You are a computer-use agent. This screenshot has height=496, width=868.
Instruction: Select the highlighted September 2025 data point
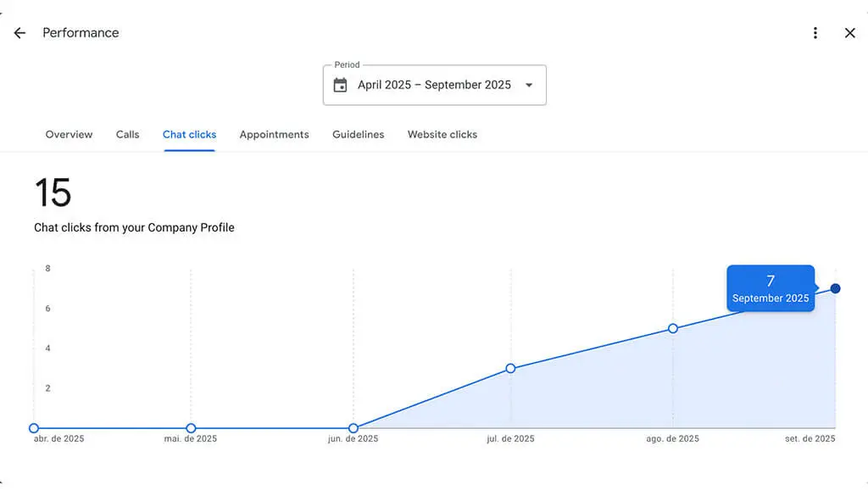point(835,288)
